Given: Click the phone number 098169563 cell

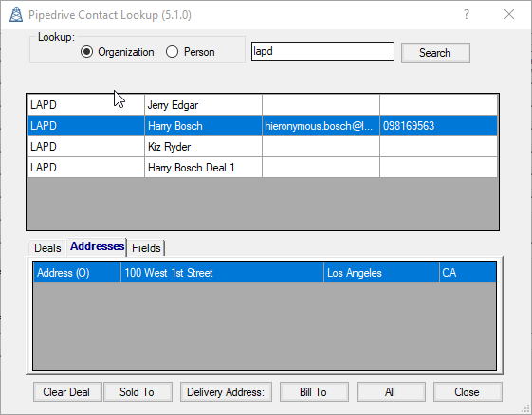Looking at the screenshot, I should pyautogui.click(x=438, y=126).
